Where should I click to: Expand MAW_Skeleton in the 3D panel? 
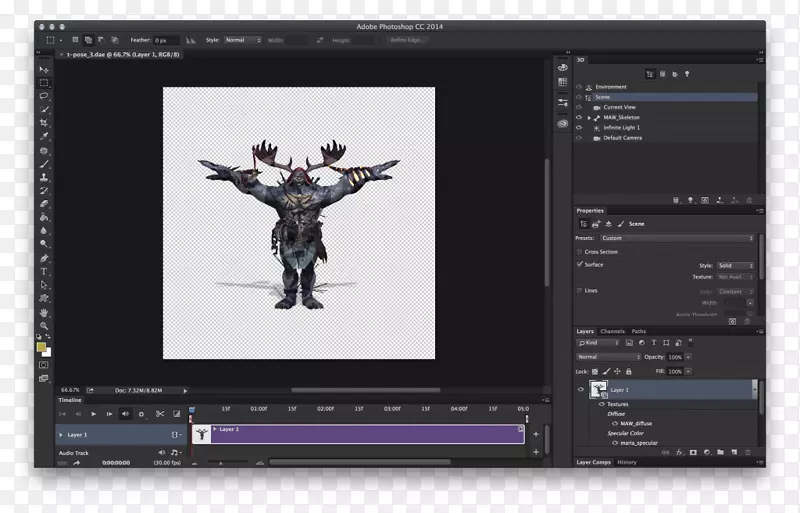(x=589, y=117)
